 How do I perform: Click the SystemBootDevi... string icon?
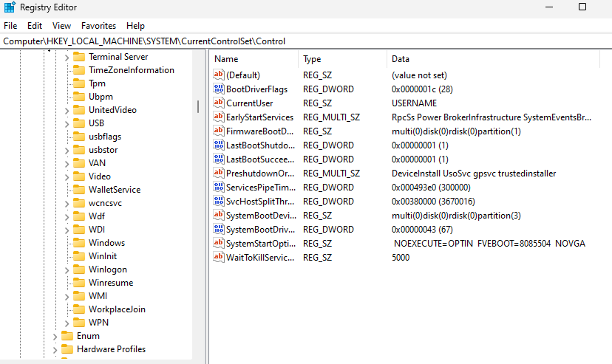point(219,215)
